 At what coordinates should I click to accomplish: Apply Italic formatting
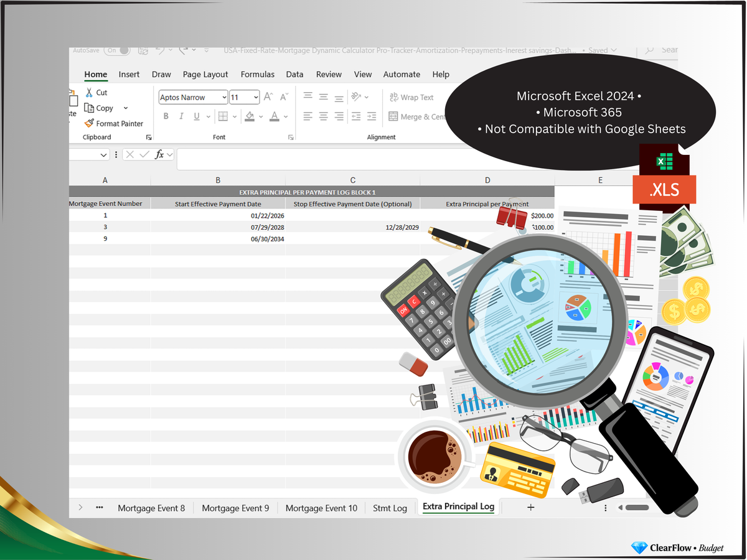181,116
